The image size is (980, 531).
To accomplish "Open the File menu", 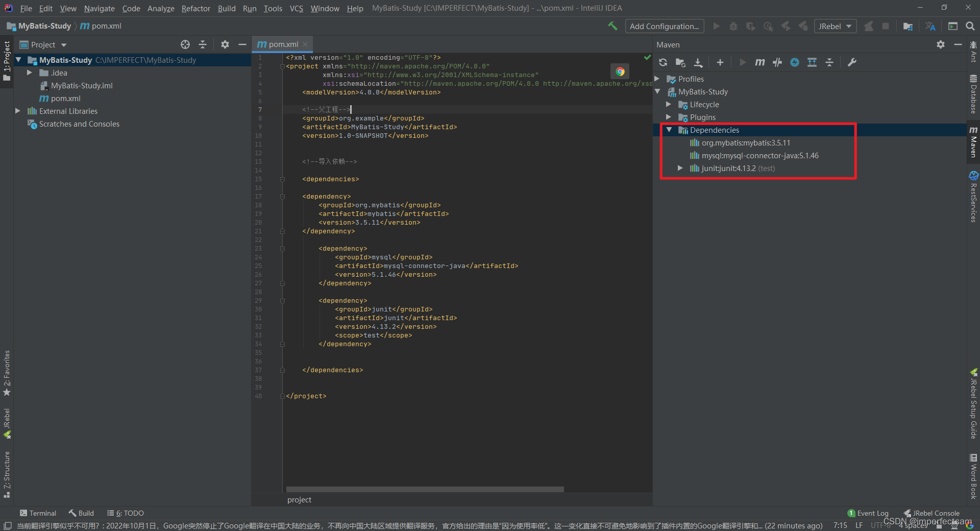I will (x=26, y=8).
